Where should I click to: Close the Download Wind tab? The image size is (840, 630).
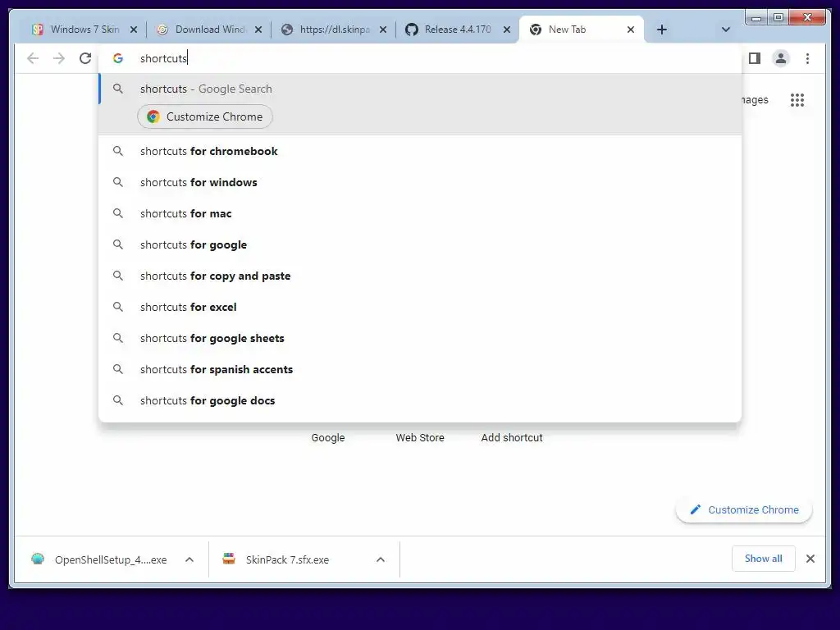pyautogui.click(x=258, y=30)
